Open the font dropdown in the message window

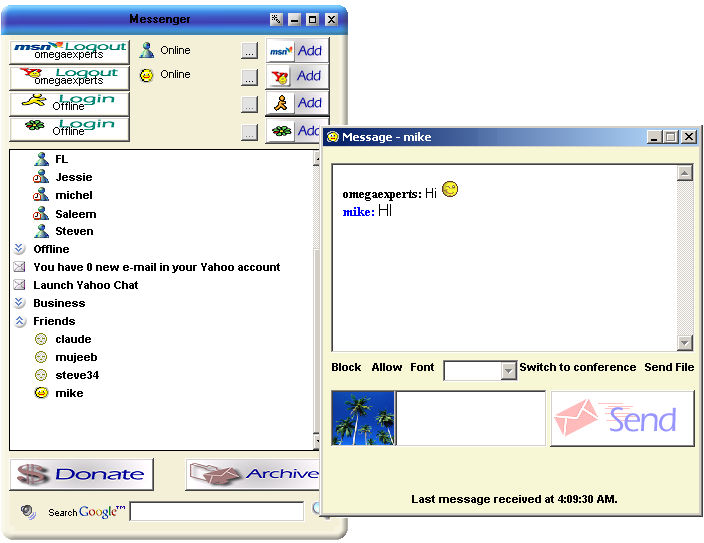click(508, 371)
